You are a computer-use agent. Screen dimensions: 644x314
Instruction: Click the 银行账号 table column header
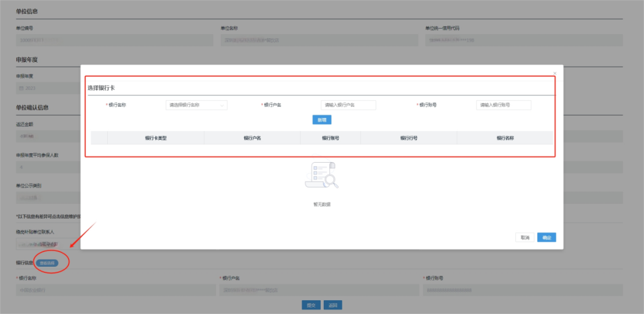point(330,138)
